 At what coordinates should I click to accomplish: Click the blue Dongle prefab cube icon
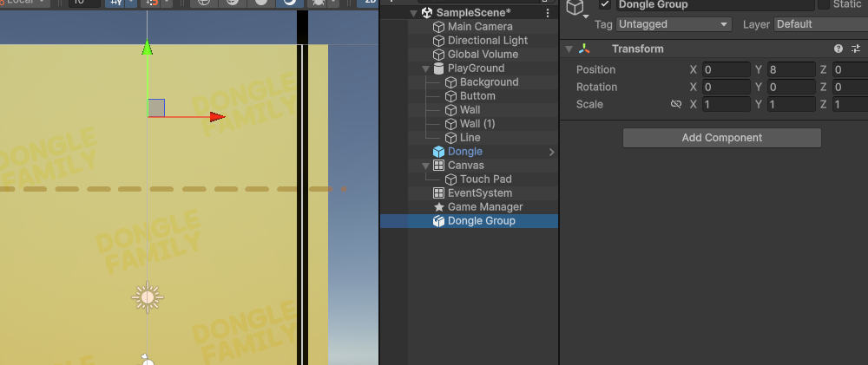[438, 152]
